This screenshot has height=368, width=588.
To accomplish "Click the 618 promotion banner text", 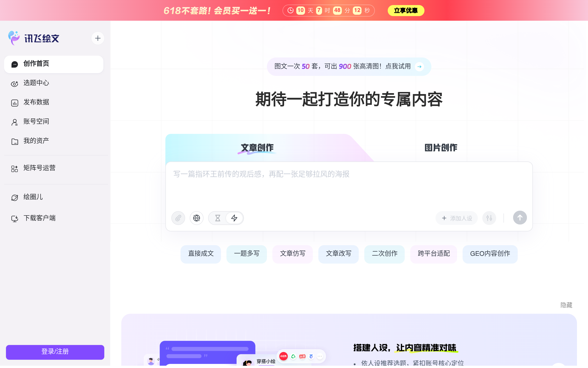I will (x=217, y=11).
